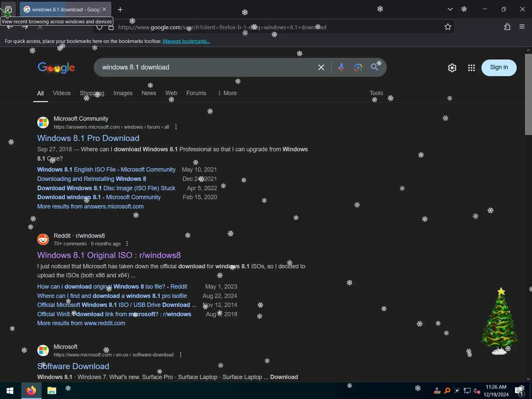Focus the address bar URL field
Viewport: 532px width, 399px height.
tap(273, 27)
